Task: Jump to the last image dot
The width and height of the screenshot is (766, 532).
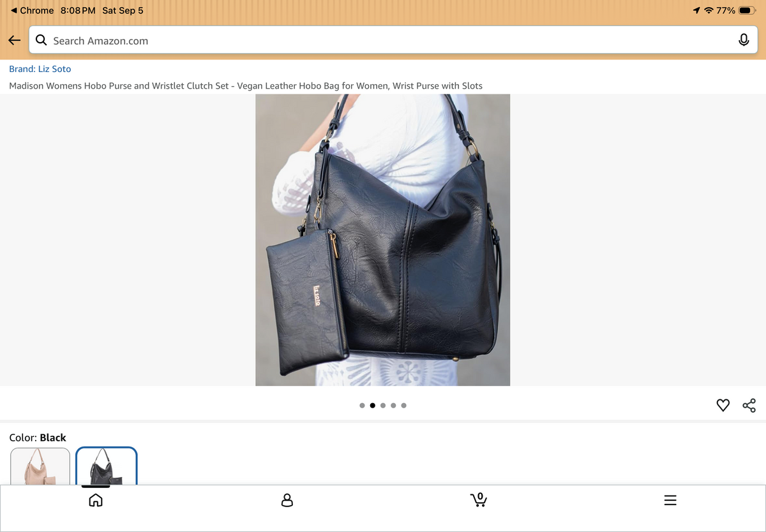Action: pos(403,405)
